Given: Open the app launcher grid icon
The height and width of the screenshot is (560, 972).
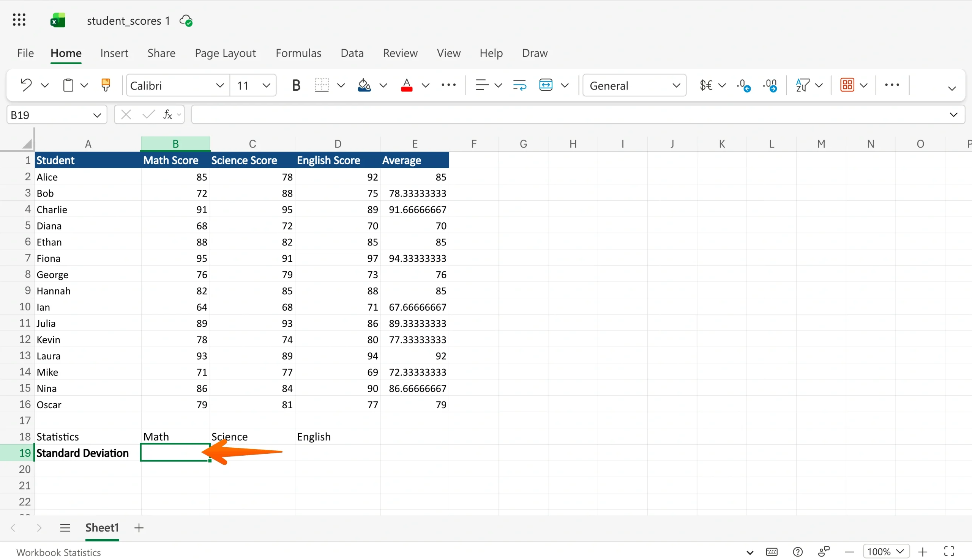Looking at the screenshot, I should 19,20.
